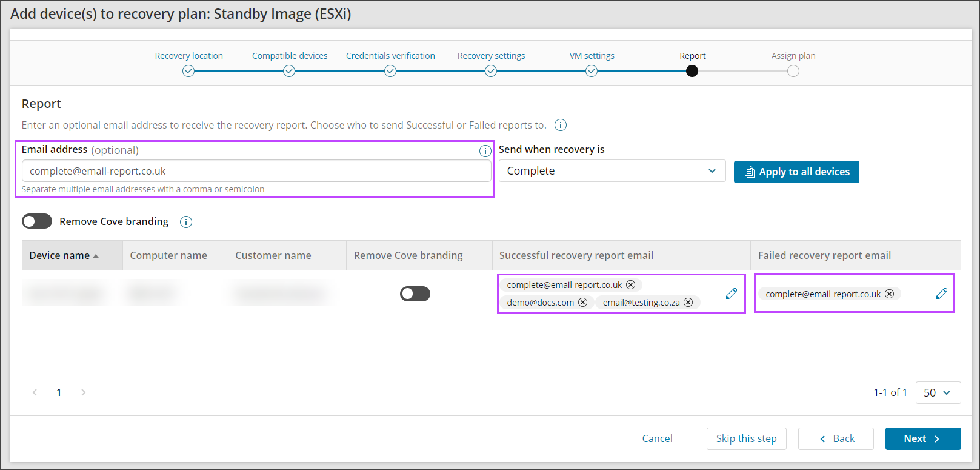Toggle the global Remove Cove branding switch
The image size is (980, 470).
pyautogui.click(x=37, y=221)
